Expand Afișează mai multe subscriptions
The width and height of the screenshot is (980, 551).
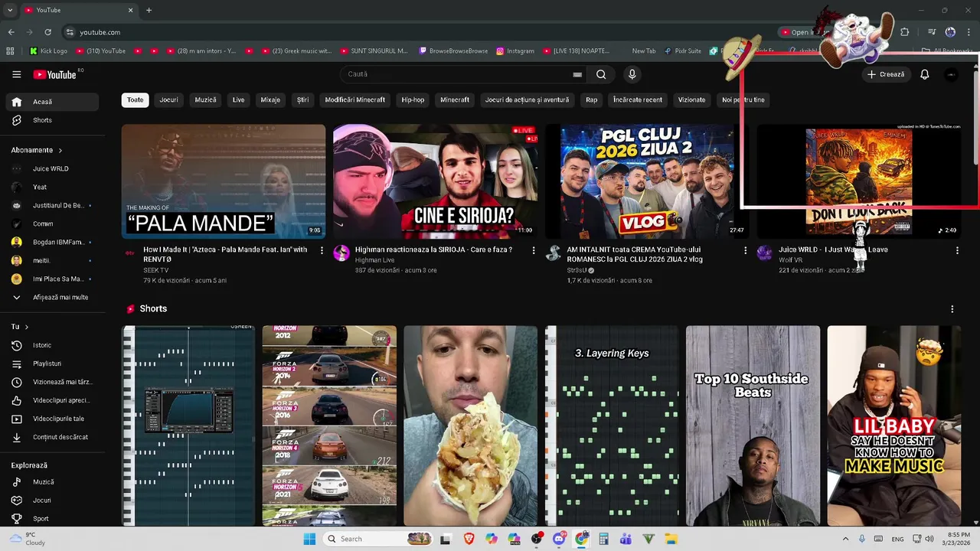click(x=52, y=297)
